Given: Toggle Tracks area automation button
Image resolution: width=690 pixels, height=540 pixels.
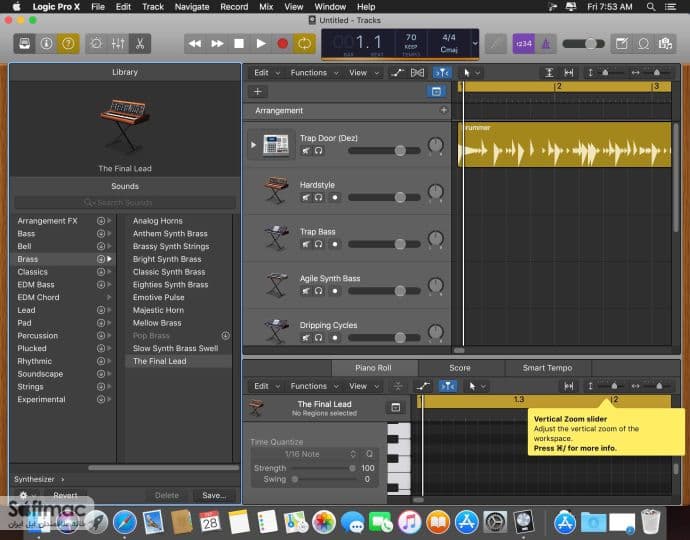Looking at the screenshot, I should (397, 73).
